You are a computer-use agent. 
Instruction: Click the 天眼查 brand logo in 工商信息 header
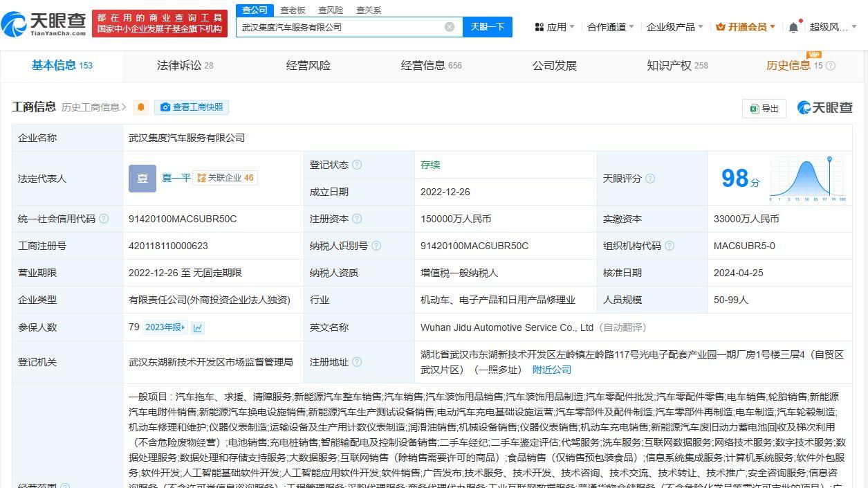pyautogui.click(x=825, y=107)
